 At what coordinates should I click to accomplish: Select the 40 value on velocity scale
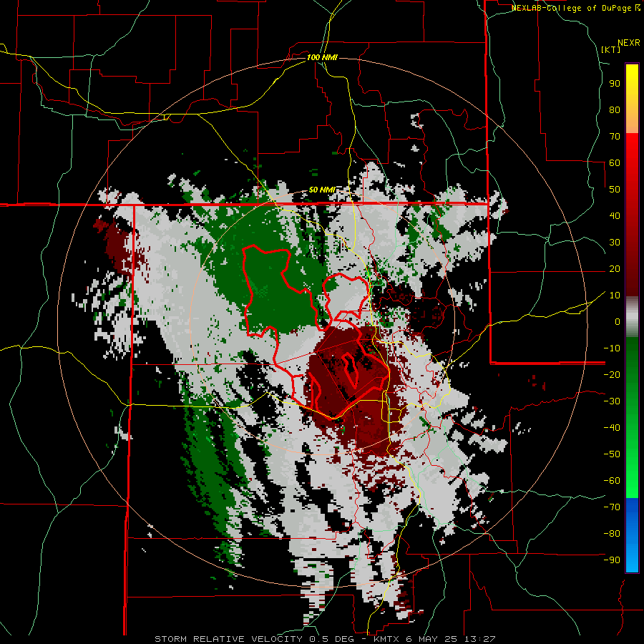(615, 216)
